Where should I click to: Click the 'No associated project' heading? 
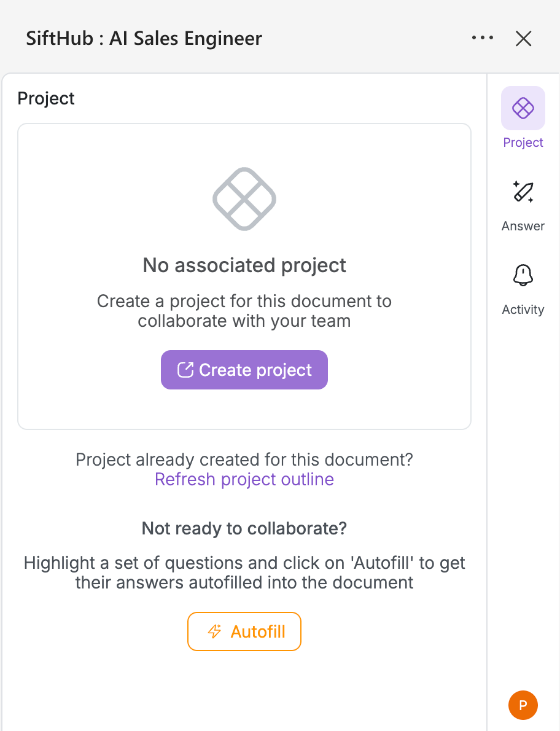click(x=244, y=265)
